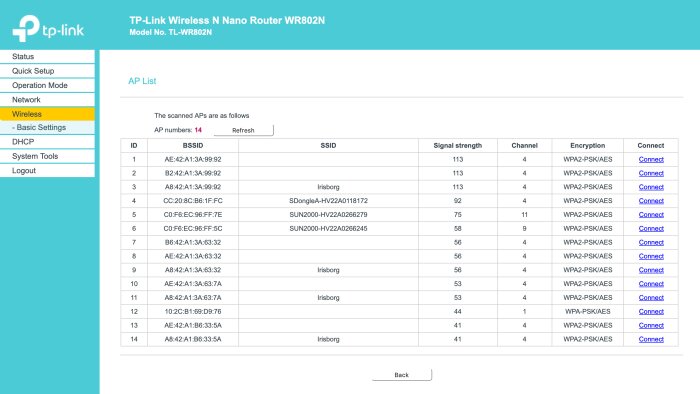
Task: Open the DHCP menu section
Action: 47,142
